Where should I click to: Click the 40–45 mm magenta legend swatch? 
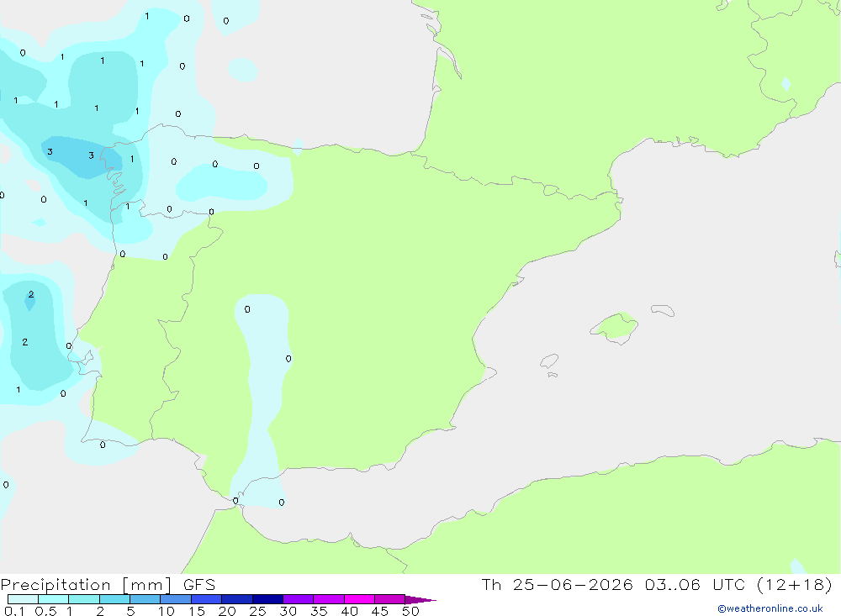(x=359, y=599)
